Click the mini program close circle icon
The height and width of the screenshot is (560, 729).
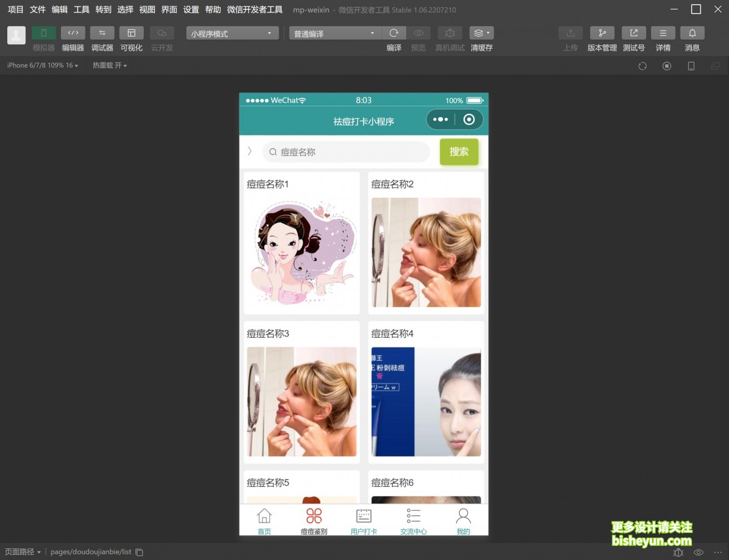[469, 119]
